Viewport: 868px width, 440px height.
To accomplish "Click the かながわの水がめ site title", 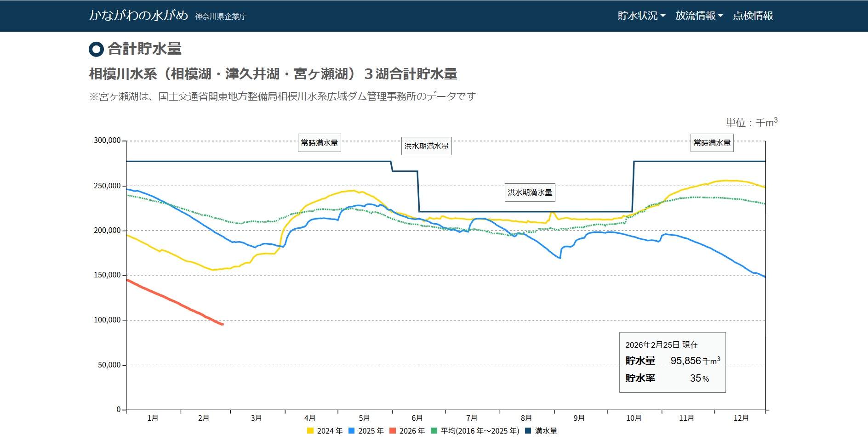I will pos(138,16).
